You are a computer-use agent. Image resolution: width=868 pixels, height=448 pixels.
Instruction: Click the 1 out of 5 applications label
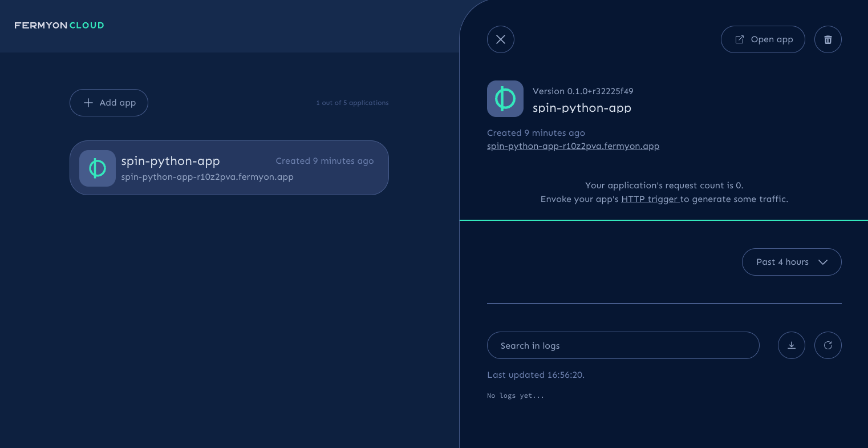pos(352,103)
